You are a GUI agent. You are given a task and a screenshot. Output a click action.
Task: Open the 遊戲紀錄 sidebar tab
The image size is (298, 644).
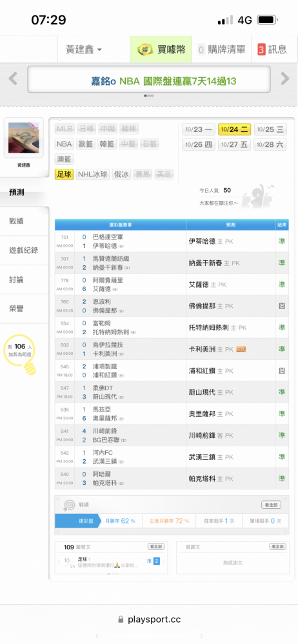tap(24, 250)
